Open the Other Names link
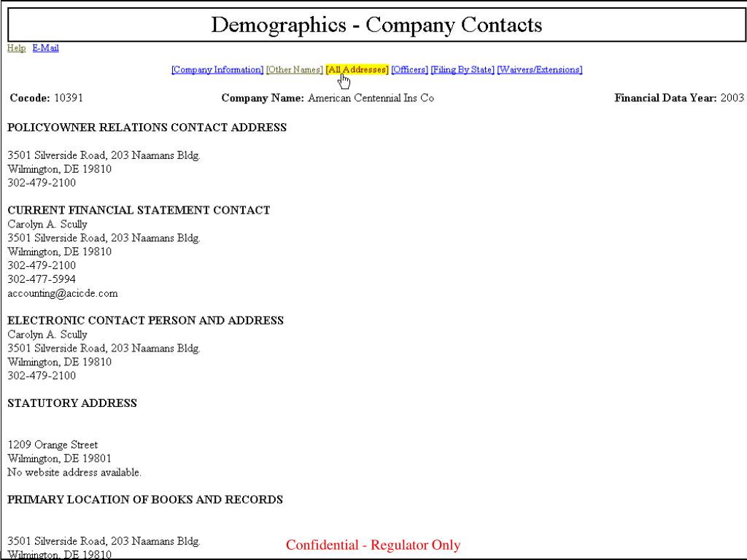Viewport: 747px width, 560px height. (x=295, y=69)
